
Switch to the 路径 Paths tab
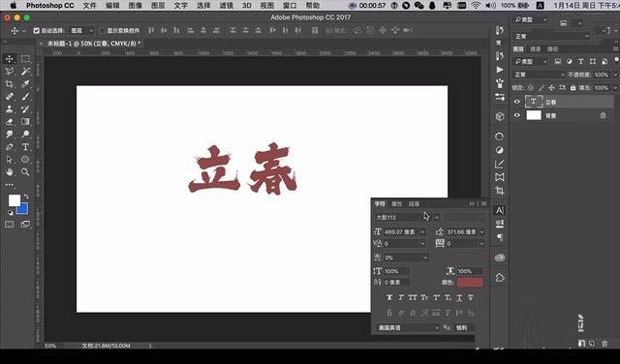tap(552, 49)
